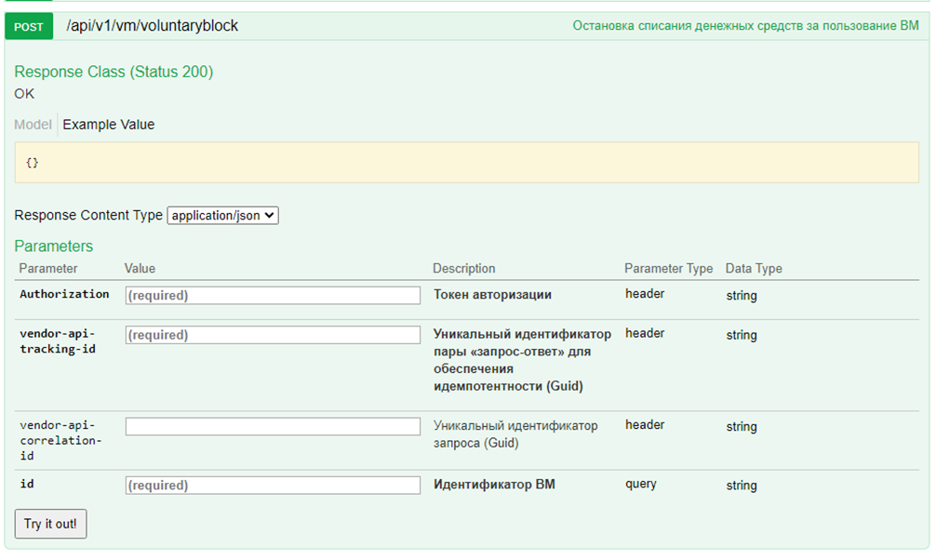Open the Response Content Type dropdown
The image size is (936, 560).
coord(222,216)
